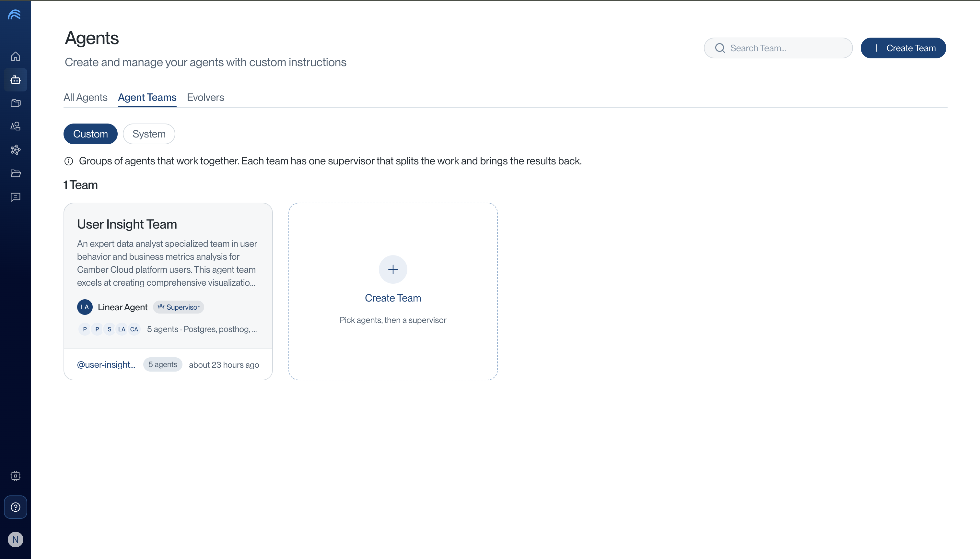Click the Create Team button in the header
Screen dimensions: 980x559
[903, 48]
